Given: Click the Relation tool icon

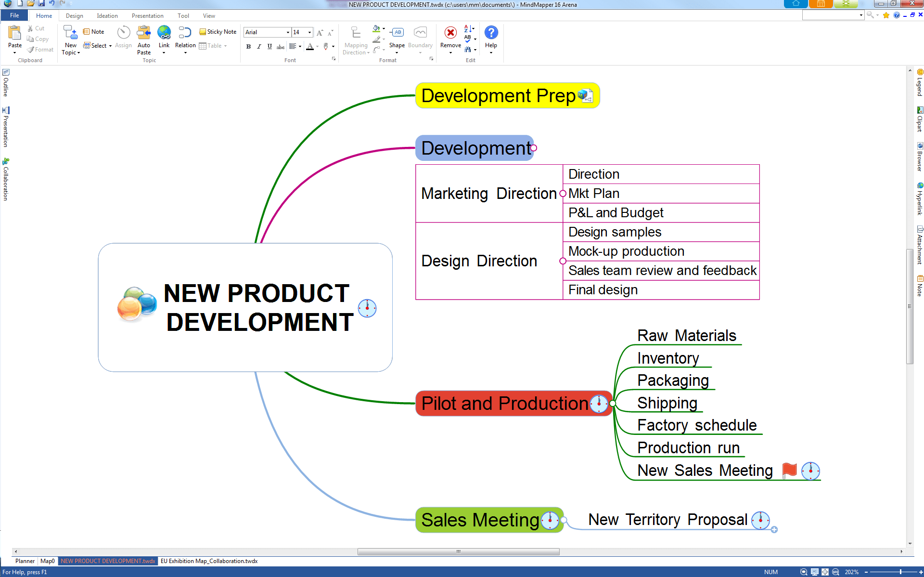Looking at the screenshot, I should pos(185,33).
